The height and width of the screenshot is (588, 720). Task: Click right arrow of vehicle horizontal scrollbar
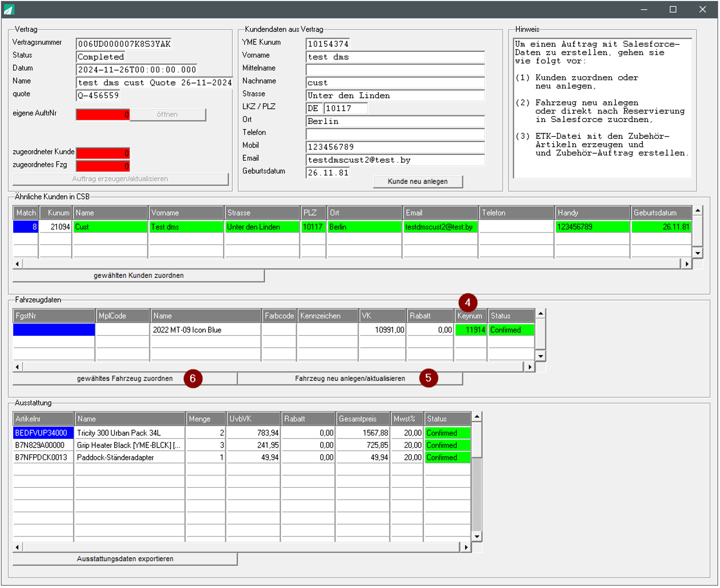[x=529, y=367]
